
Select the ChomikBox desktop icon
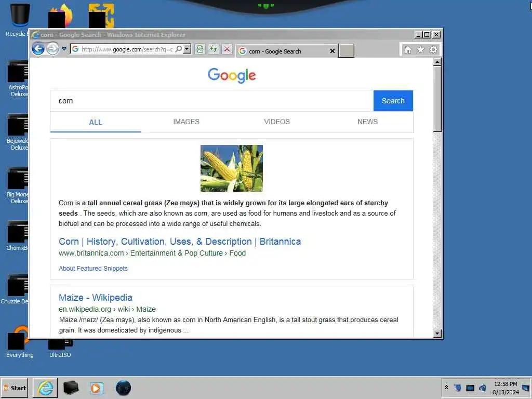[x=18, y=236]
